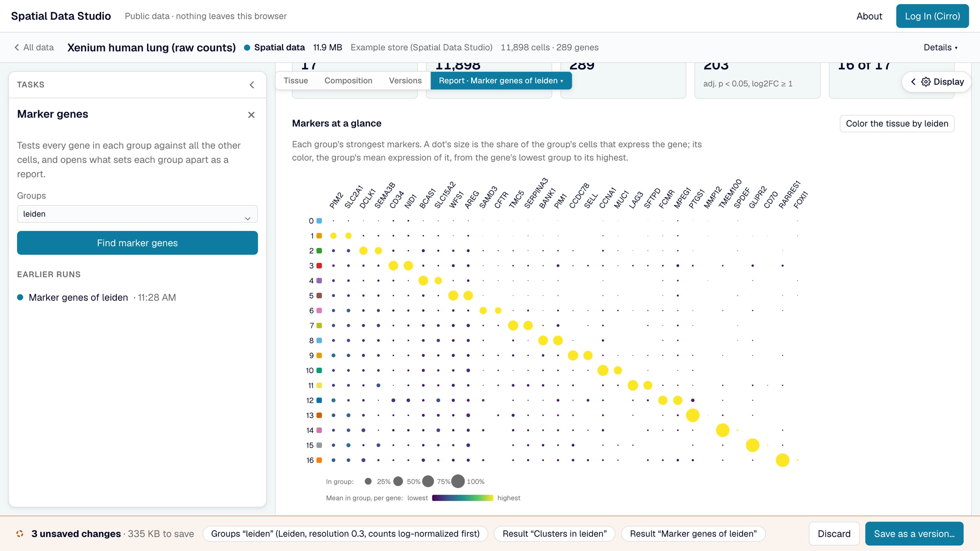The width and height of the screenshot is (980, 551).
Task: Click the GLIPR2 yellow dot in row 15
Action: pyautogui.click(x=752, y=445)
